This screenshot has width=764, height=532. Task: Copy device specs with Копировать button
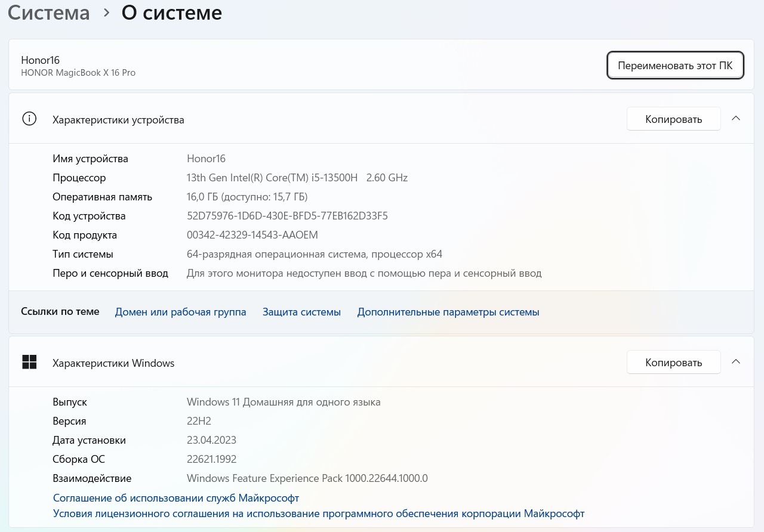[673, 119]
